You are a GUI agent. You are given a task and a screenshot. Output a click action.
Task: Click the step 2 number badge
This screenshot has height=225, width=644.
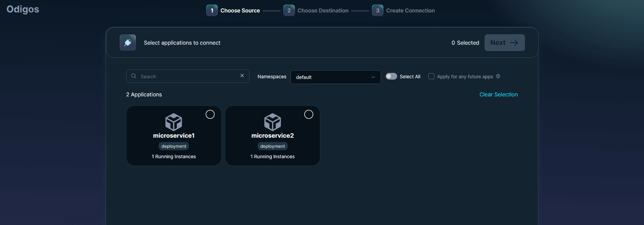pos(289,10)
